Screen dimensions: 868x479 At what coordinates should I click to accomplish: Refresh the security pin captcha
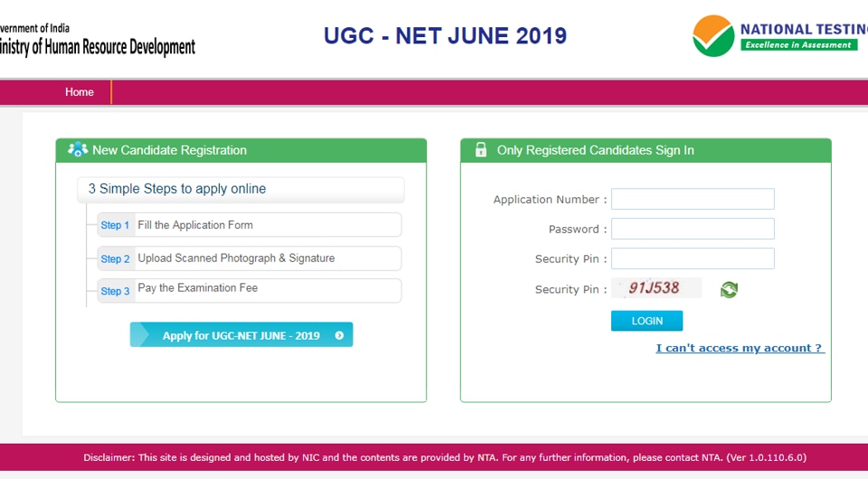[x=729, y=289]
